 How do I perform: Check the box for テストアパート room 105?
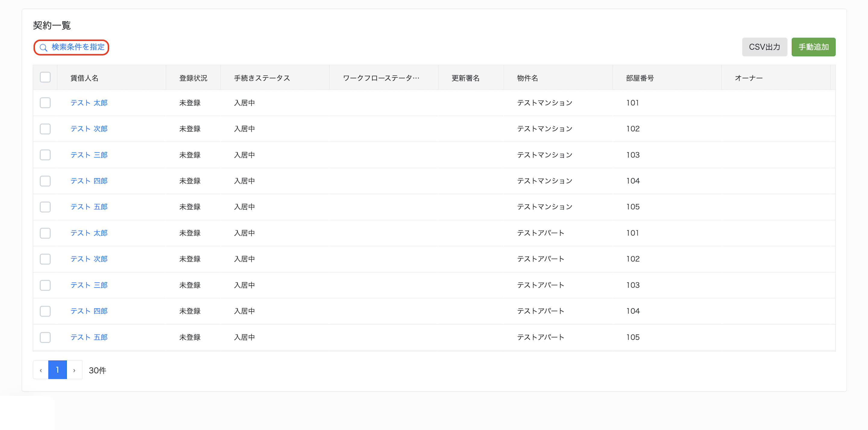coord(45,337)
